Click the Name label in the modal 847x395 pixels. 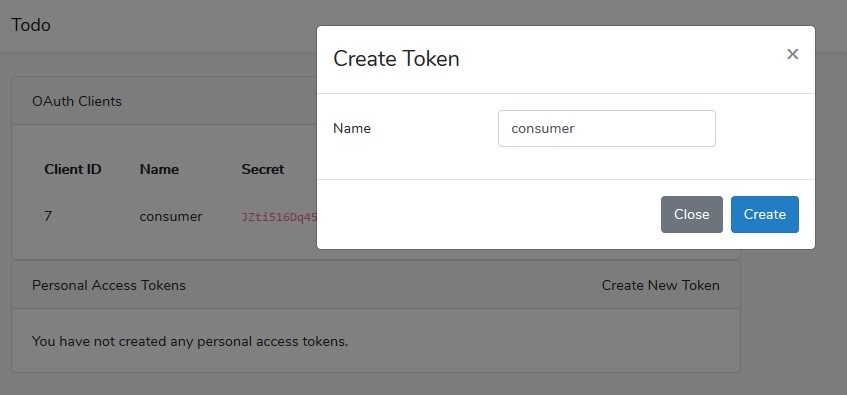click(352, 129)
